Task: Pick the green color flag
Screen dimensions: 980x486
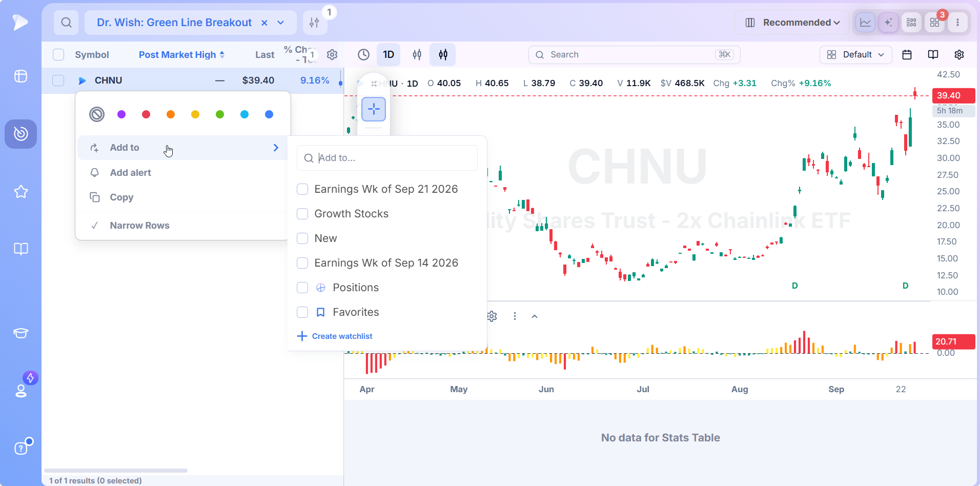Action: (x=220, y=114)
